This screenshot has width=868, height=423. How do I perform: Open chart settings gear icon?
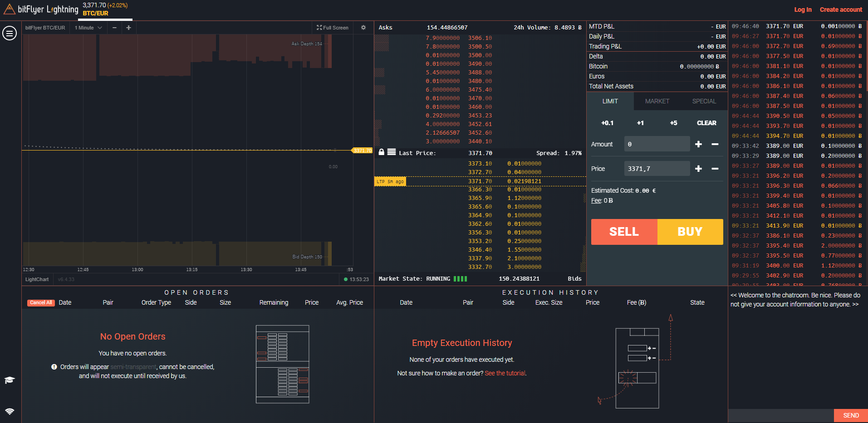(x=363, y=28)
